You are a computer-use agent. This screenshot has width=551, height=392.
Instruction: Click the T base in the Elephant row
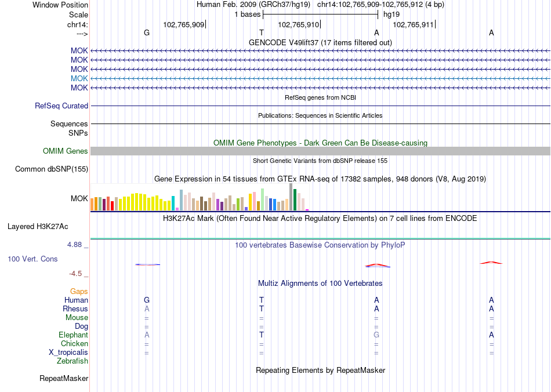261,335
